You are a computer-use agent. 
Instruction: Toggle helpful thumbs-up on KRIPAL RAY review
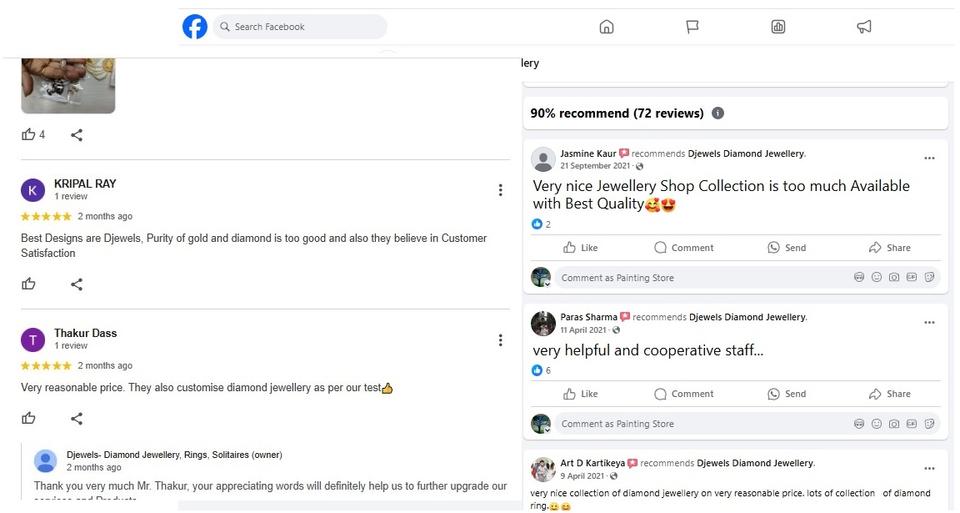pyautogui.click(x=29, y=284)
